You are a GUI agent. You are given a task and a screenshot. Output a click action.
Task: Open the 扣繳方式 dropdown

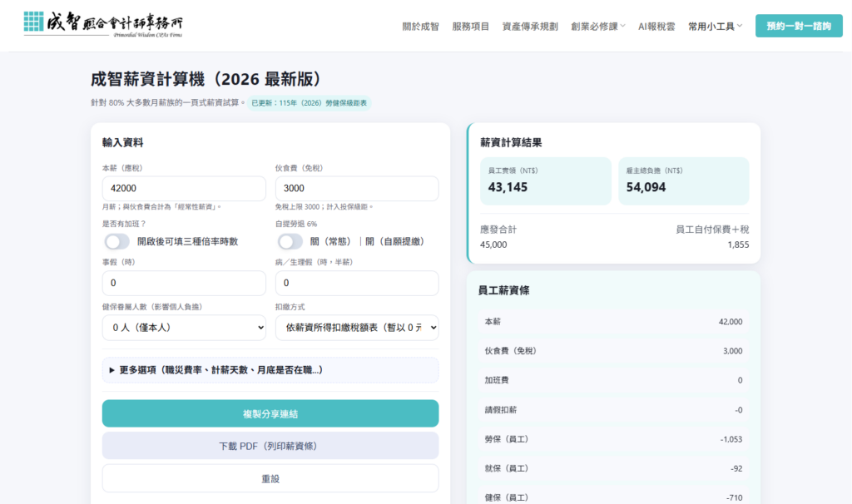click(x=356, y=328)
